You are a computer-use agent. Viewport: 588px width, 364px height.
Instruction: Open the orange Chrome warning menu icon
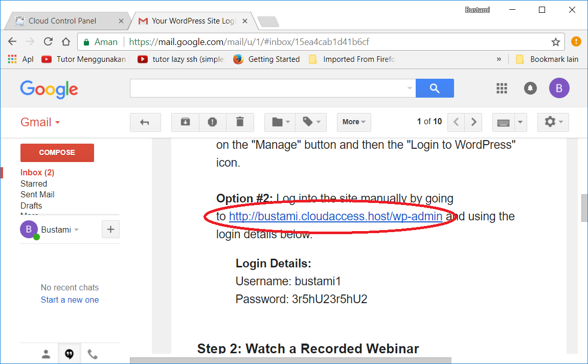tap(576, 41)
